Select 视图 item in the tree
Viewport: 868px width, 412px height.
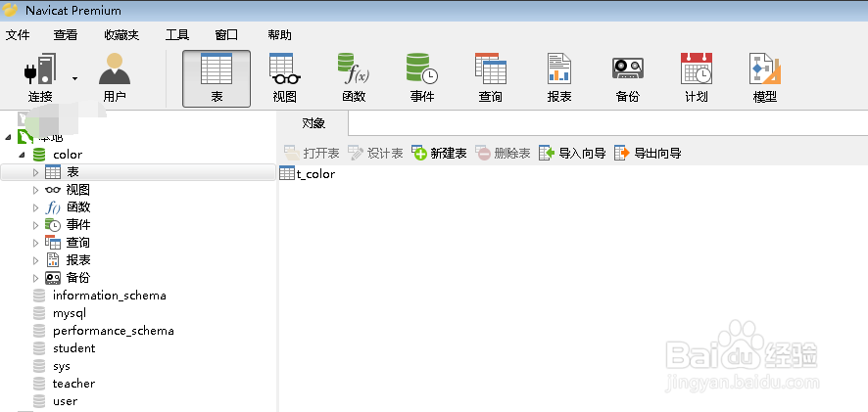[x=78, y=190]
